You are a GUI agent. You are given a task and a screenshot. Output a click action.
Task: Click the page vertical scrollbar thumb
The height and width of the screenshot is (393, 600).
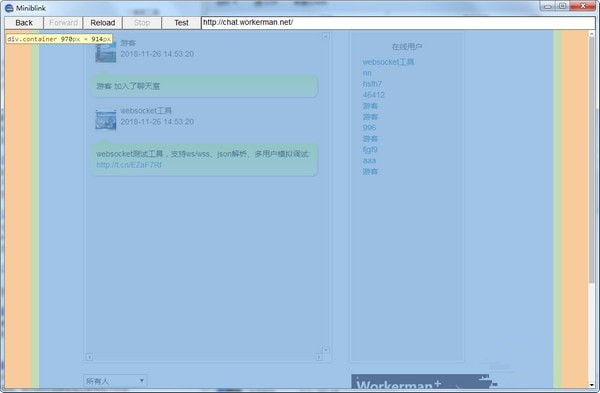point(592,159)
